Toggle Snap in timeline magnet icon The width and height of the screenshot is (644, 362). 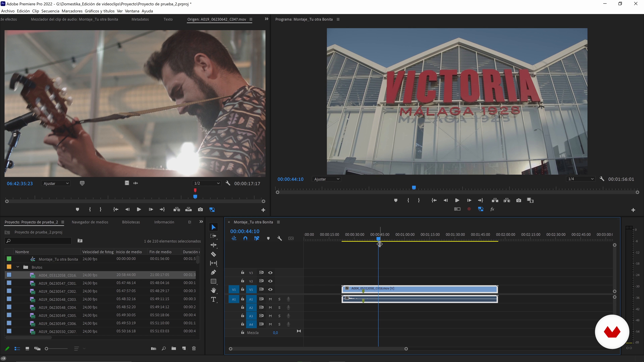(245, 239)
